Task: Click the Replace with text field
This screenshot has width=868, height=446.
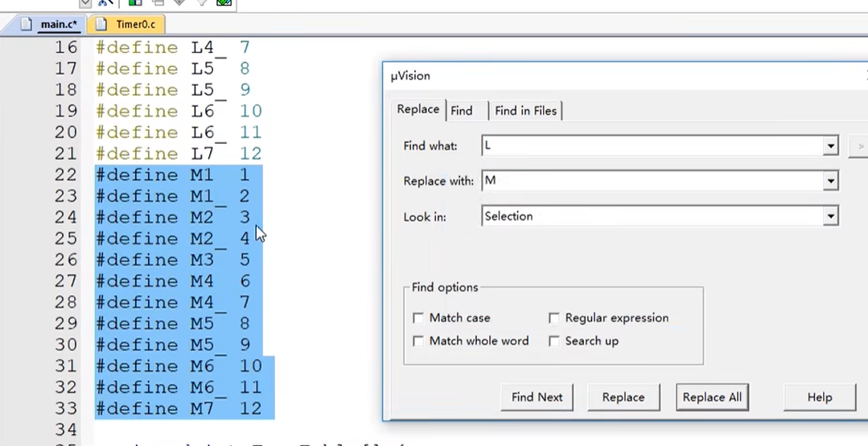Action: (652, 181)
